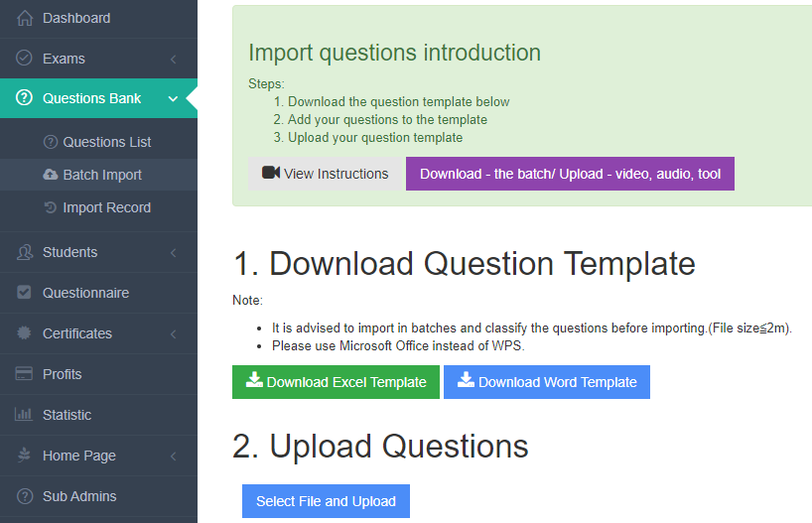Click the Download Word Template button
Screen dimensions: 812x523
(x=547, y=382)
